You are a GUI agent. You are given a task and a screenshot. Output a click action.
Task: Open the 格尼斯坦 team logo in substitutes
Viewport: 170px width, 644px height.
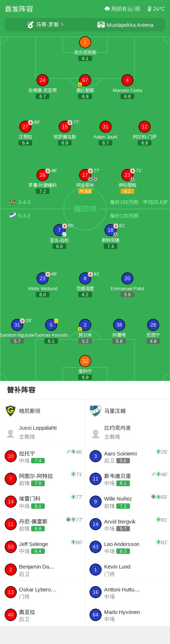pyautogui.click(x=11, y=411)
